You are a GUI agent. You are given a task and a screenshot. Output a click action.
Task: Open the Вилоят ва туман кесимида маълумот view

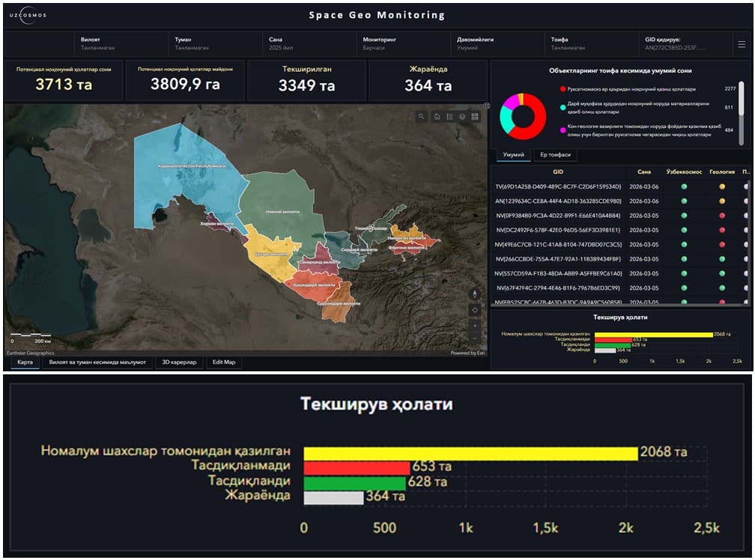[100, 362]
